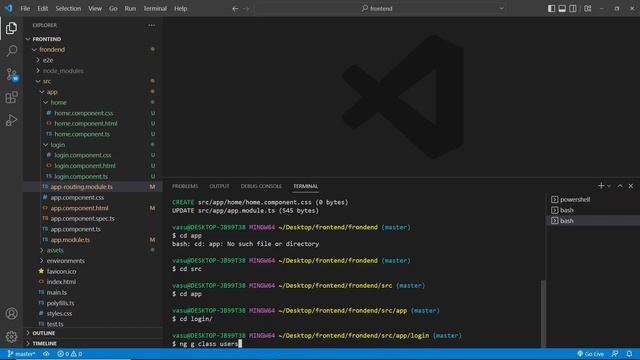640x360 pixels.
Task: Open the command center dropdown chevron
Action: [502, 9]
